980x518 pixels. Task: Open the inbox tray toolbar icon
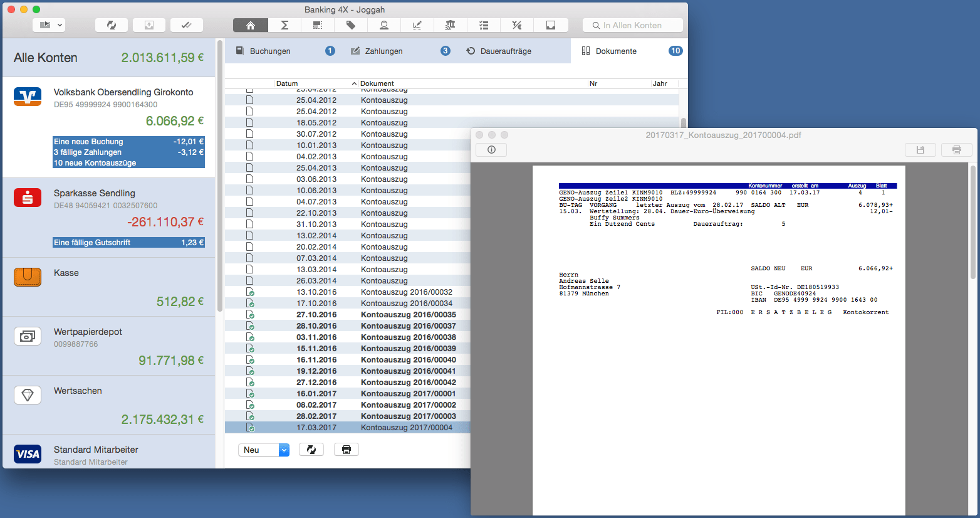point(551,25)
